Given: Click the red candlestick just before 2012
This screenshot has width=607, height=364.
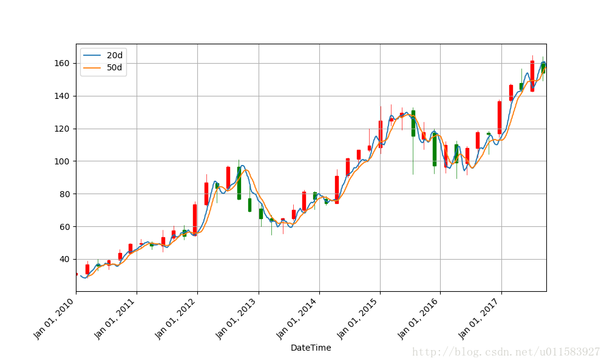Looking at the screenshot, I should [x=195, y=220].
